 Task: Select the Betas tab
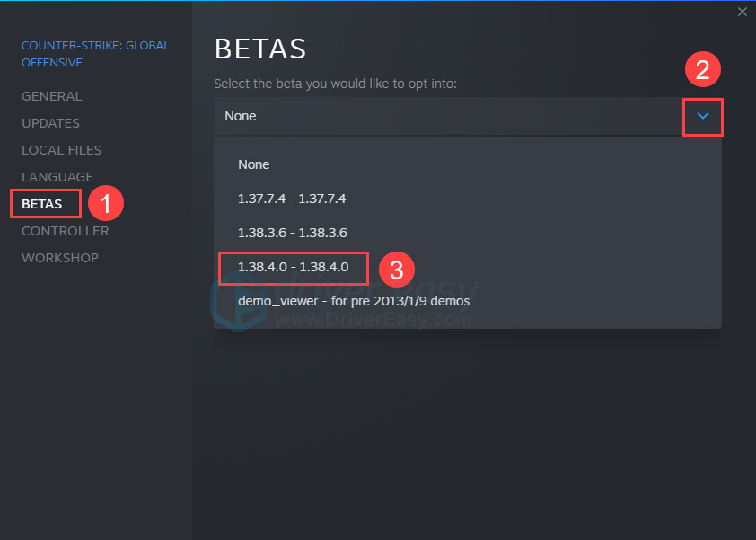click(x=42, y=204)
